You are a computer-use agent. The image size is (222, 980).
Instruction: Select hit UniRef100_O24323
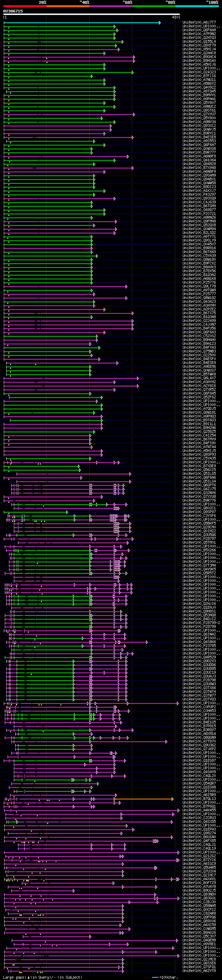(x=199, y=72)
